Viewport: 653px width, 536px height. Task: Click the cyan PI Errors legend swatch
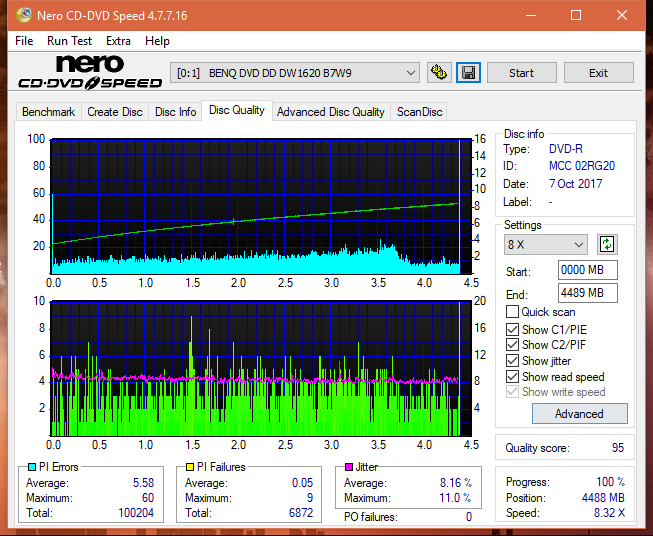coord(32,467)
